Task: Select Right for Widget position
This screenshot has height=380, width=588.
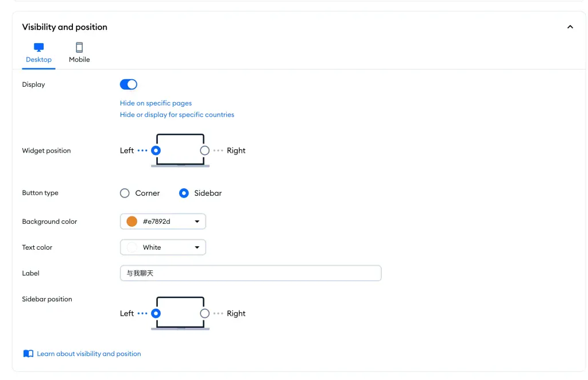Action: pos(204,150)
